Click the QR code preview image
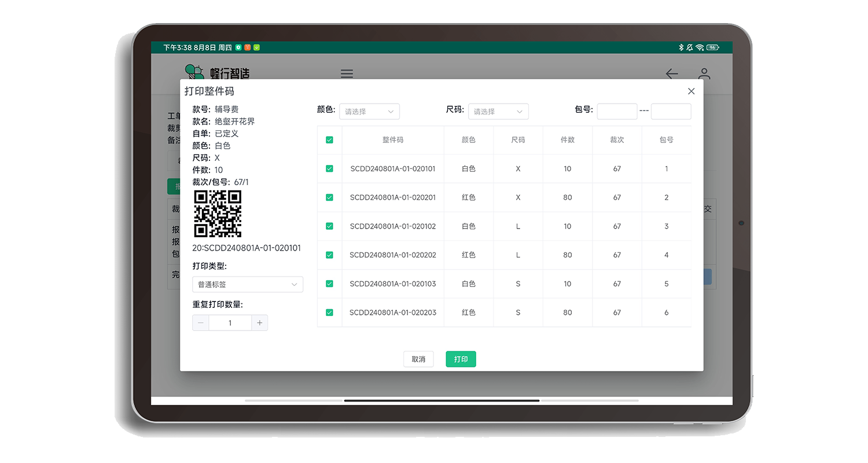Screen dimensions: 868x463 (x=218, y=214)
